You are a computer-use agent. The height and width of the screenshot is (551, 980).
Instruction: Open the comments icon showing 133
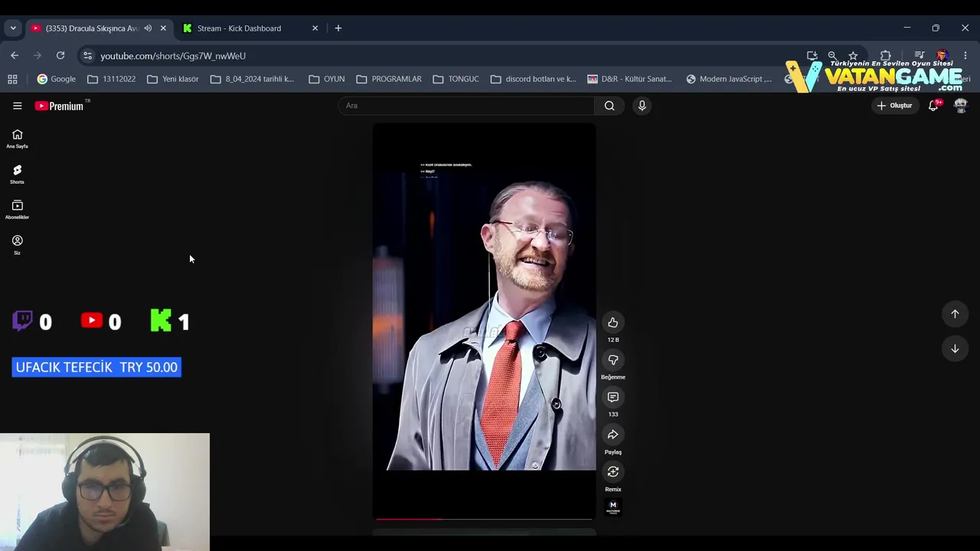coord(612,397)
